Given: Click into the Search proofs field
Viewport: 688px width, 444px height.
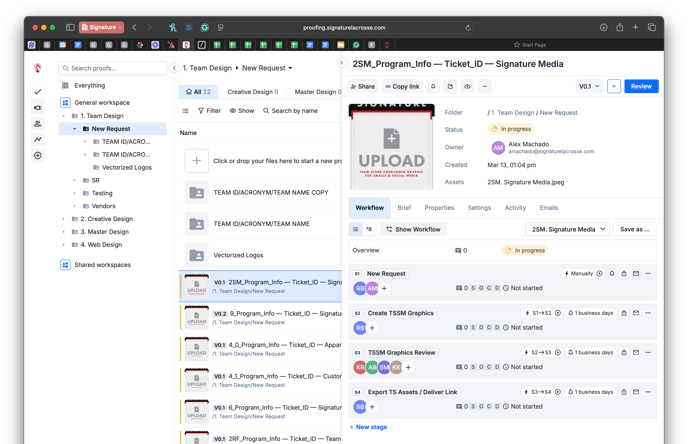Looking at the screenshot, I should click(113, 68).
